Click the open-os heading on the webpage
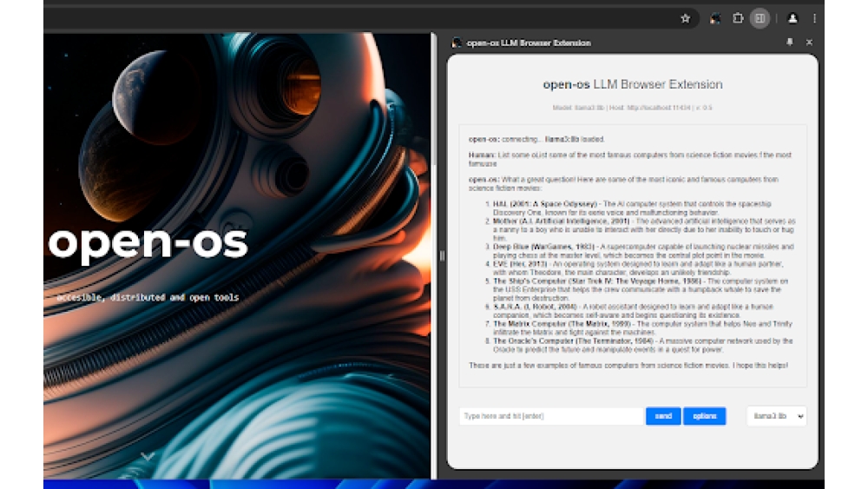Image resolution: width=868 pixels, height=489 pixels. [148, 243]
